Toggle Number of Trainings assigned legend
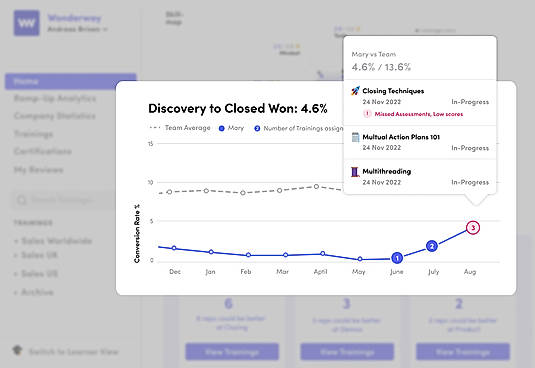Image resolution: width=535 pixels, height=368 pixels. tap(299, 128)
